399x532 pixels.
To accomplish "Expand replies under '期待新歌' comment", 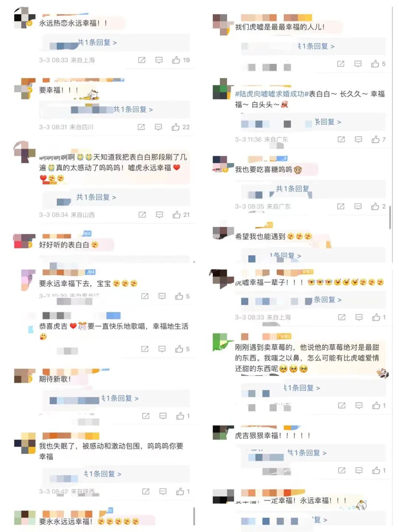I will (120, 398).
